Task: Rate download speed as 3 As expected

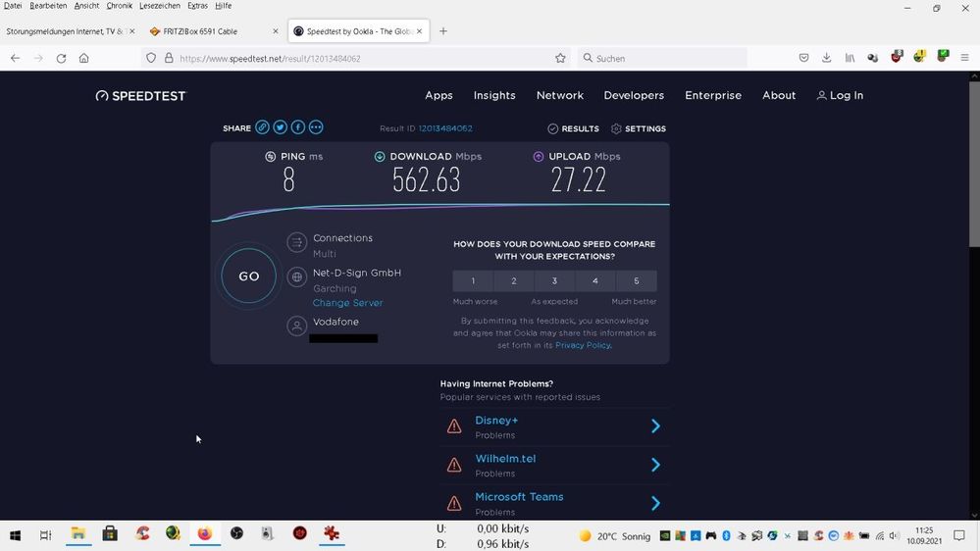Action: coord(554,281)
